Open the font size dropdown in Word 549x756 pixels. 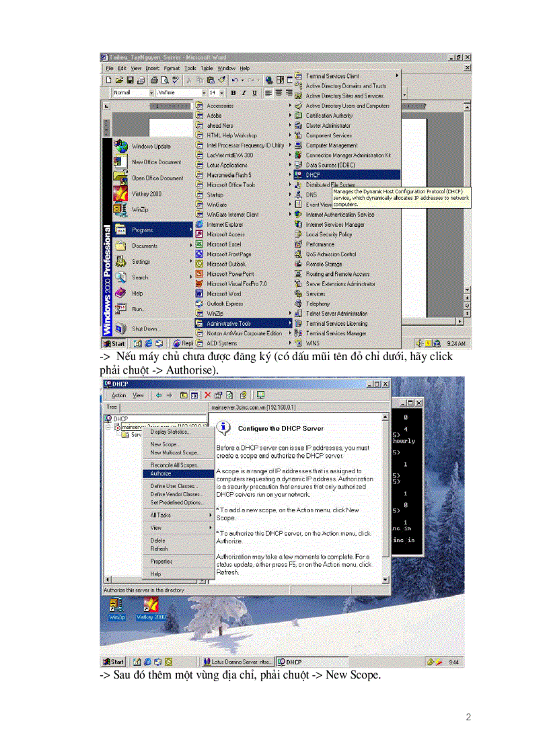[221, 92]
